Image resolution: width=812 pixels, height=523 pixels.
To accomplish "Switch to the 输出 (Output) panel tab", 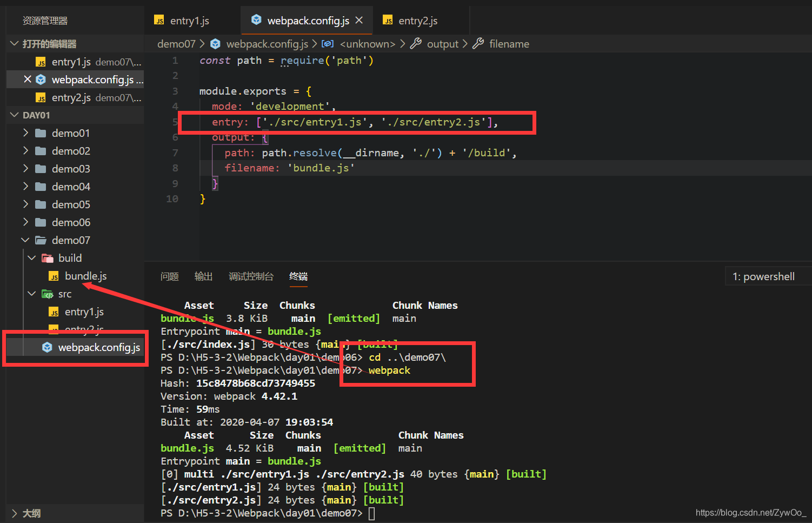I will tap(203, 276).
